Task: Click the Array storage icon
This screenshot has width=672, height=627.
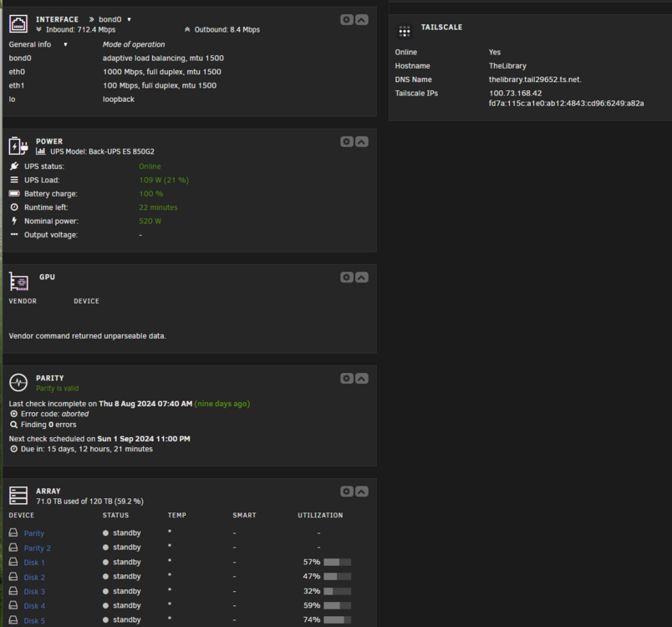Action: tap(18, 496)
